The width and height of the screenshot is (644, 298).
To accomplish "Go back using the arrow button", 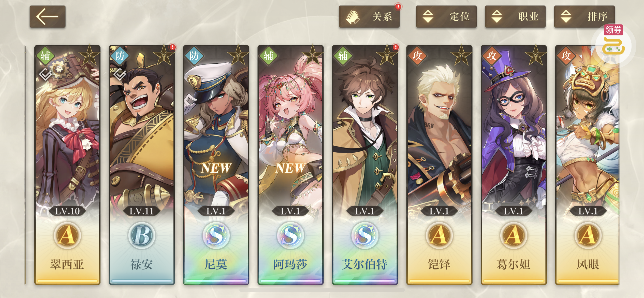I will (48, 16).
